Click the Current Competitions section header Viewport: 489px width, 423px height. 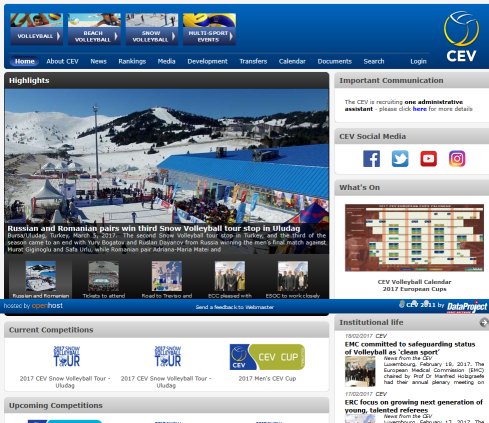click(51, 330)
